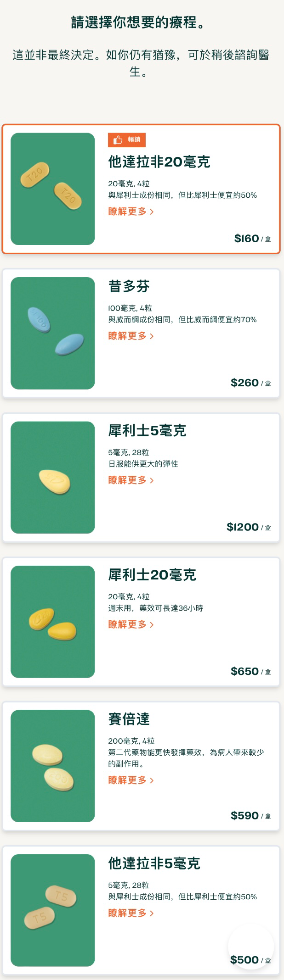Open the T20 yellow pills image
The width and height of the screenshot is (284, 980).
(x=53, y=189)
